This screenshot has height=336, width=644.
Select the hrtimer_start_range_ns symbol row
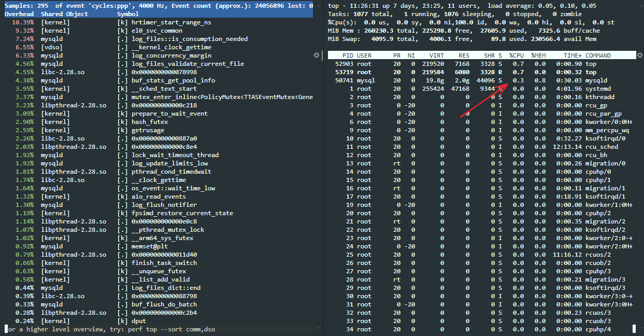click(x=158, y=22)
